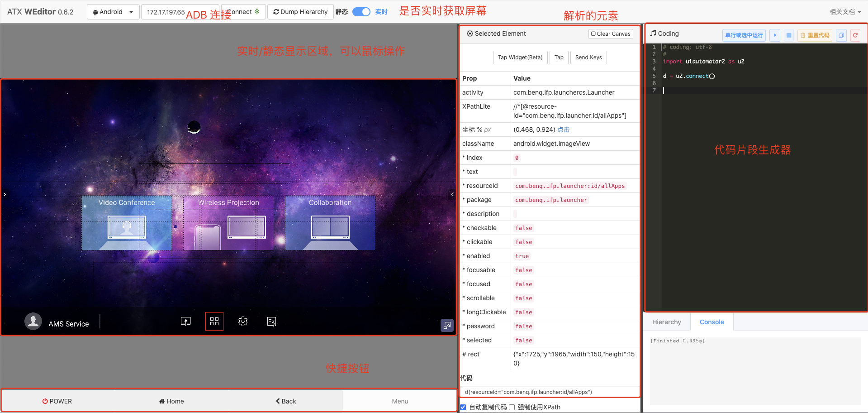Select the all-apps grid icon on device screen

point(214,321)
